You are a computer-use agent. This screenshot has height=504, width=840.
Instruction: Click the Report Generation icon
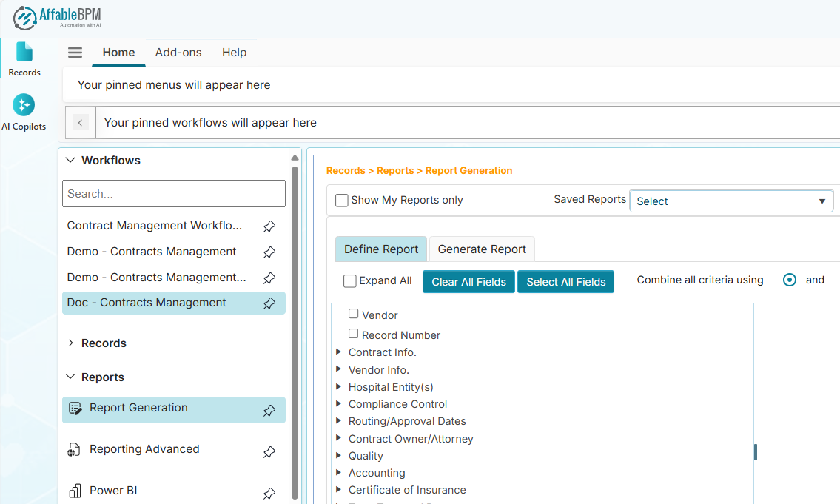click(76, 408)
